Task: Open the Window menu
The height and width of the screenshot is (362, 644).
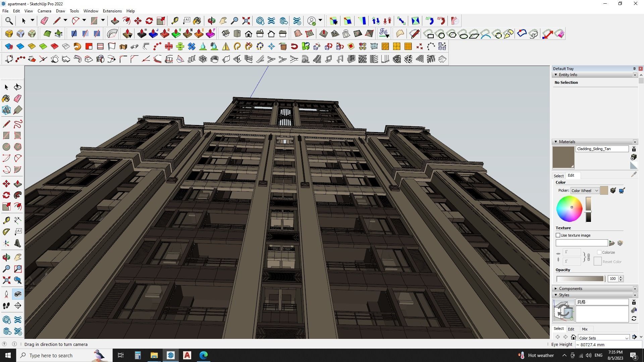Action: pos(91,11)
